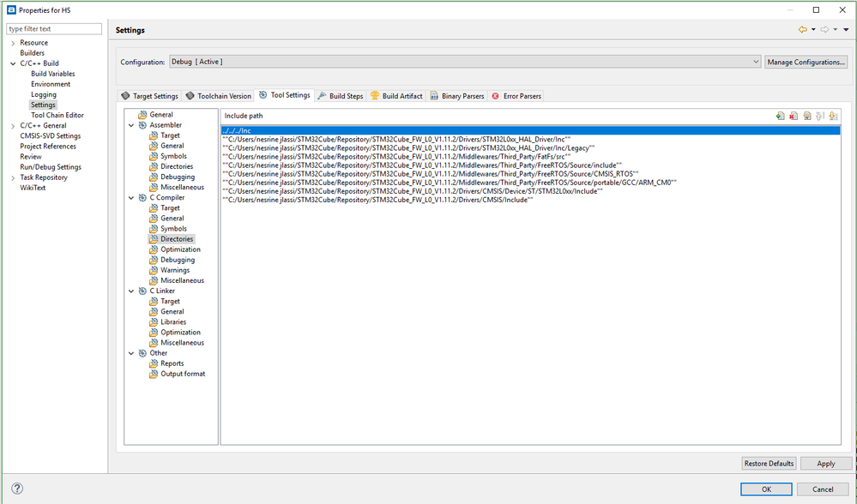This screenshot has width=857, height=504.
Task: Open the Configuration combo box
Action: click(x=465, y=62)
